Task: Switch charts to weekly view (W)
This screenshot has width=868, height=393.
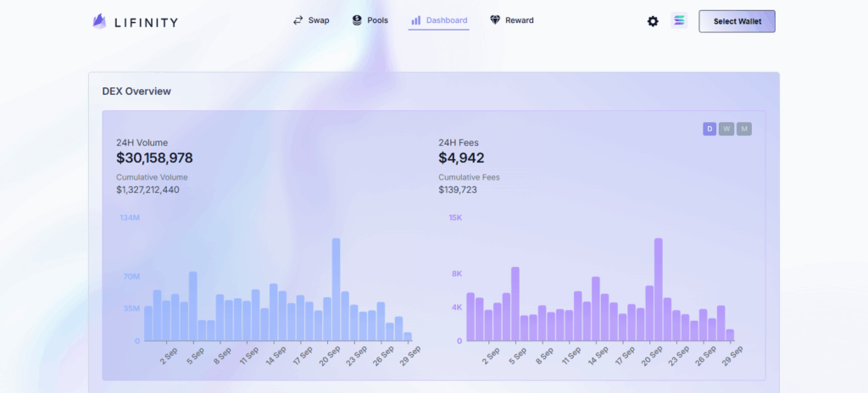Action: pos(726,129)
